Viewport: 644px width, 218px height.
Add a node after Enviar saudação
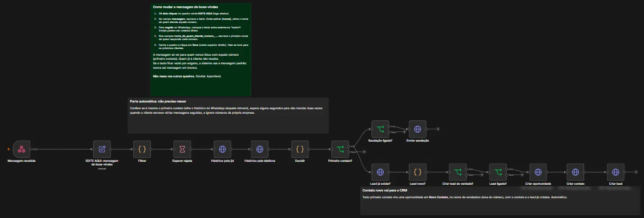(438, 129)
